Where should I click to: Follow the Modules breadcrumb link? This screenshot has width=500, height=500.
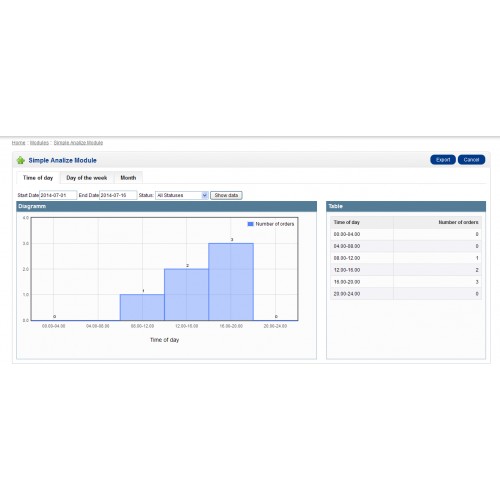pyautogui.click(x=39, y=143)
